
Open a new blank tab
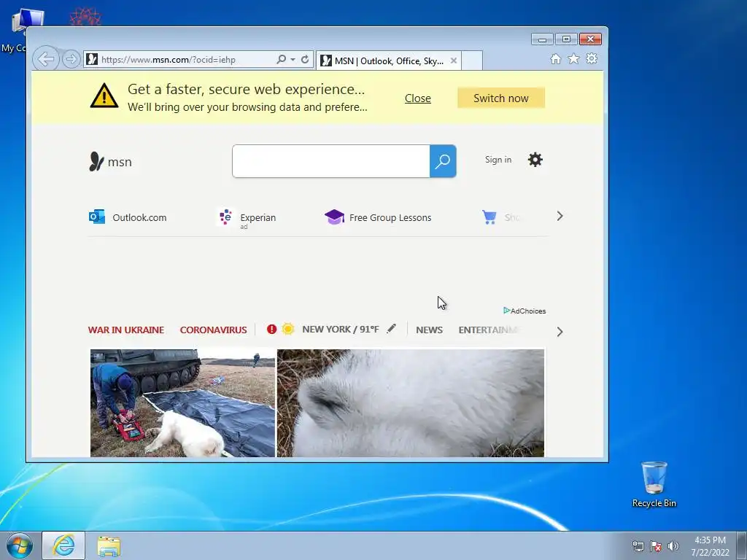coord(472,61)
